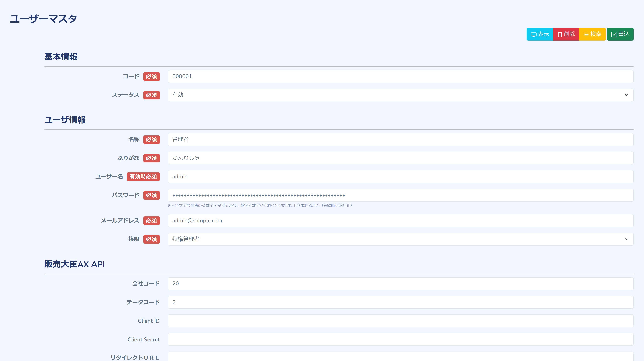The height and width of the screenshot is (361, 644).
Task: Focus the 名称 name input field
Action: (x=400, y=139)
